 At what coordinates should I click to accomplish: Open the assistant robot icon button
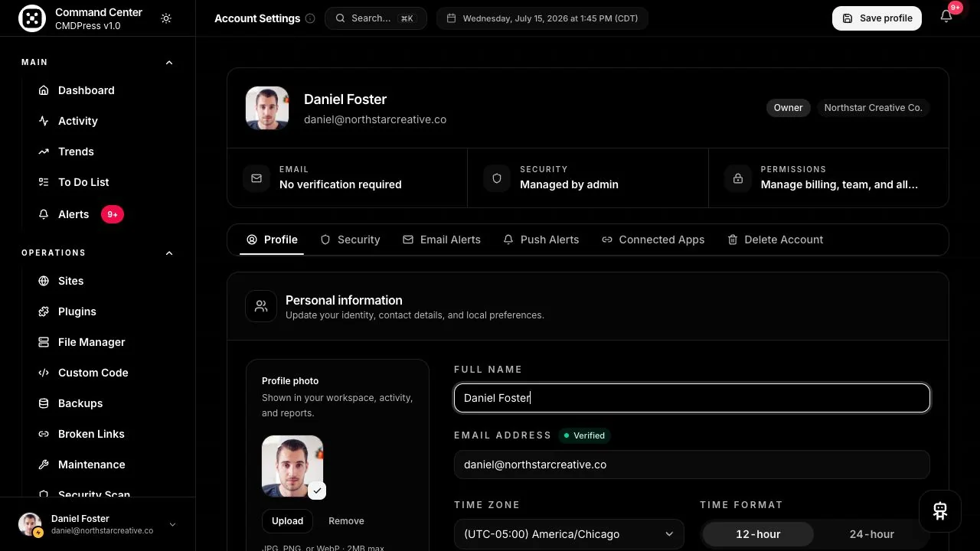point(940,511)
